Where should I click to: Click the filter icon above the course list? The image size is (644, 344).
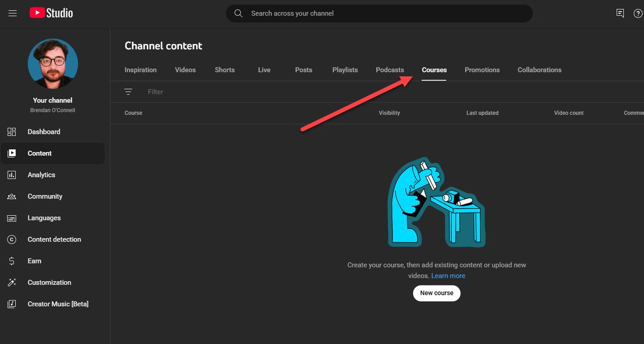[x=129, y=91]
